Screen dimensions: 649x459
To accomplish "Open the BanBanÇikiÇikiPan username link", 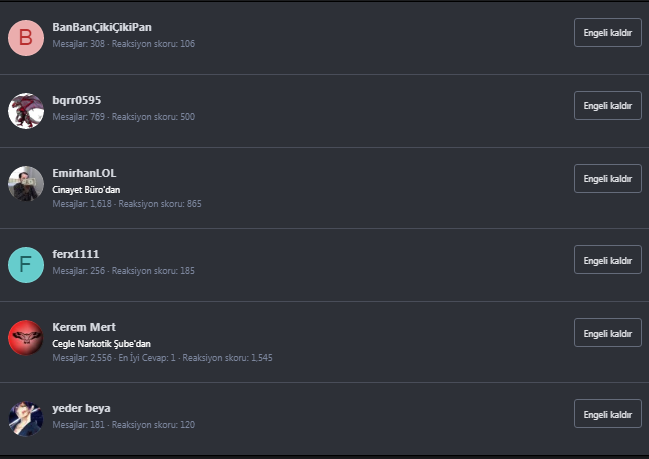I will coord(102,26).
